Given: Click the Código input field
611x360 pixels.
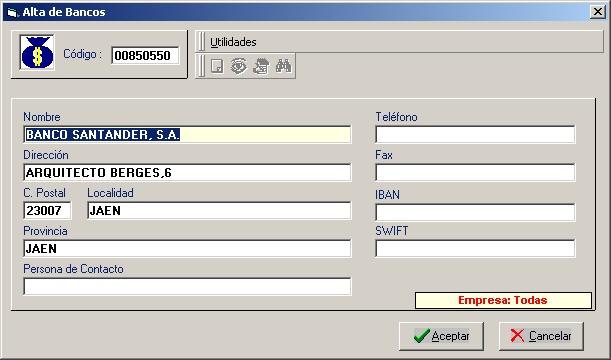Looking at the screenshot, I should pyautogui.click(x=145, y=55).
